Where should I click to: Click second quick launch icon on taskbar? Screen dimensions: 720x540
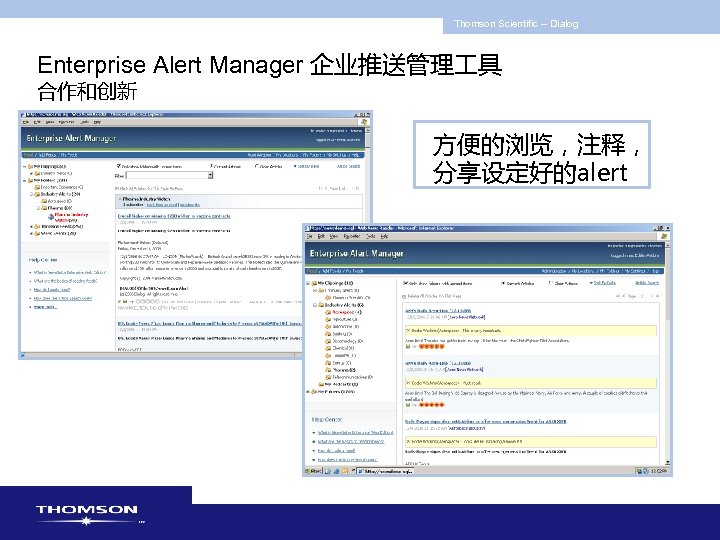(x=337, y=471)
